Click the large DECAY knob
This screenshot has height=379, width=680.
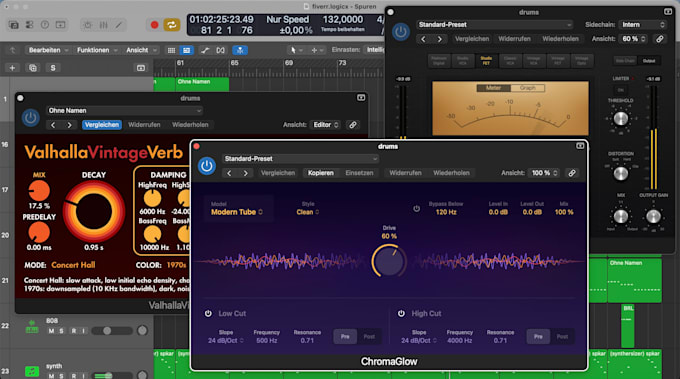click(94, 212)
